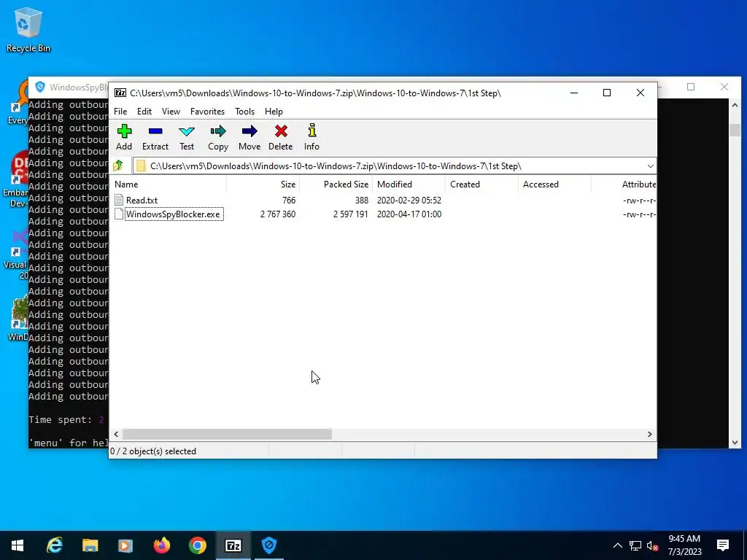Open the View menu
747x560 pixels.
click(171, 112)
